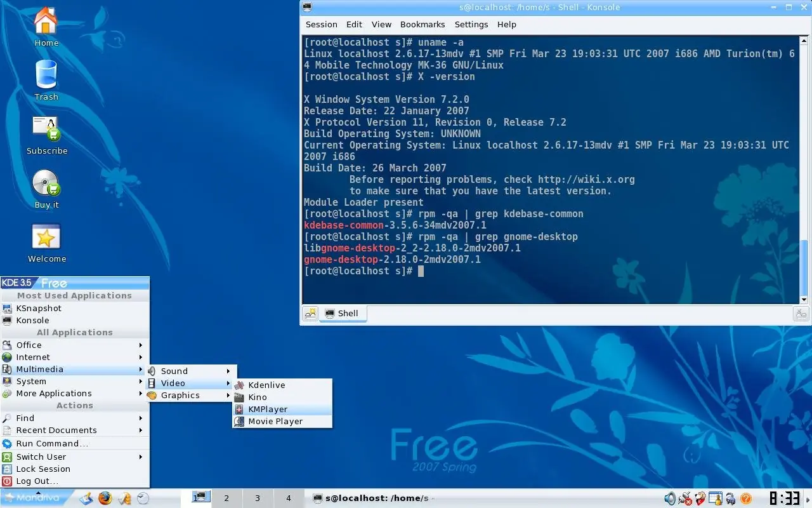812x508 pixels.
Task: Launch Firefox from the panel
Action: pos(105,498)
